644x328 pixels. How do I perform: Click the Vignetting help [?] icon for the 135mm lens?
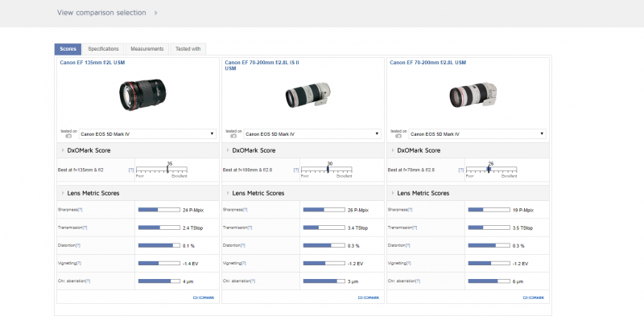pos(80,263)
